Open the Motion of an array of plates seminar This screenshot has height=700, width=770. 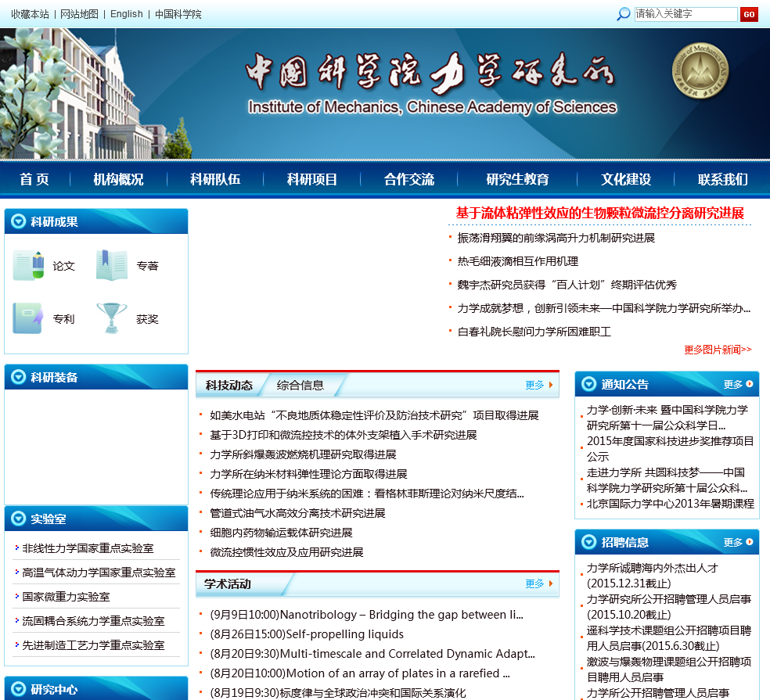click(359, 673)
